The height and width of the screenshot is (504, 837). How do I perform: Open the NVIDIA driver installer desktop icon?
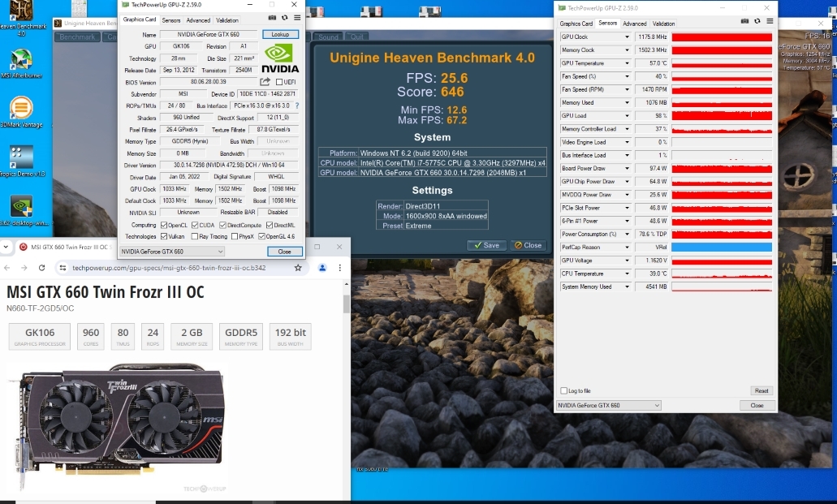point(21,210)
